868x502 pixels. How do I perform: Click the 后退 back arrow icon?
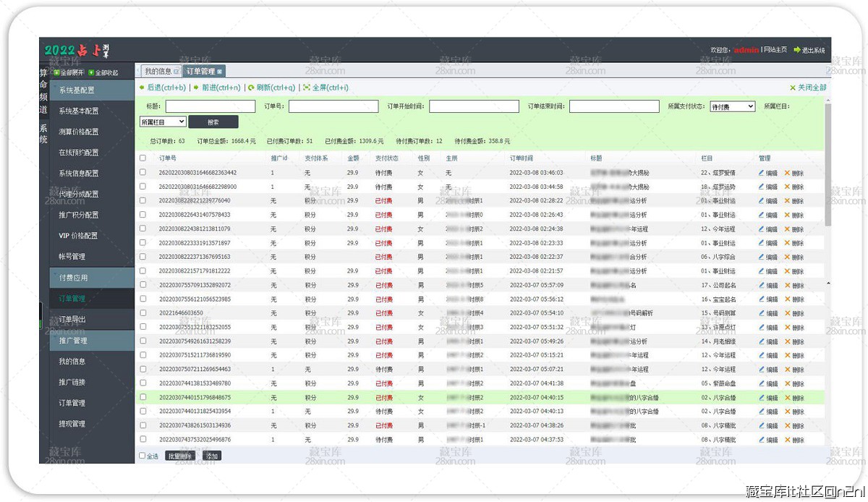coord(142,88)
